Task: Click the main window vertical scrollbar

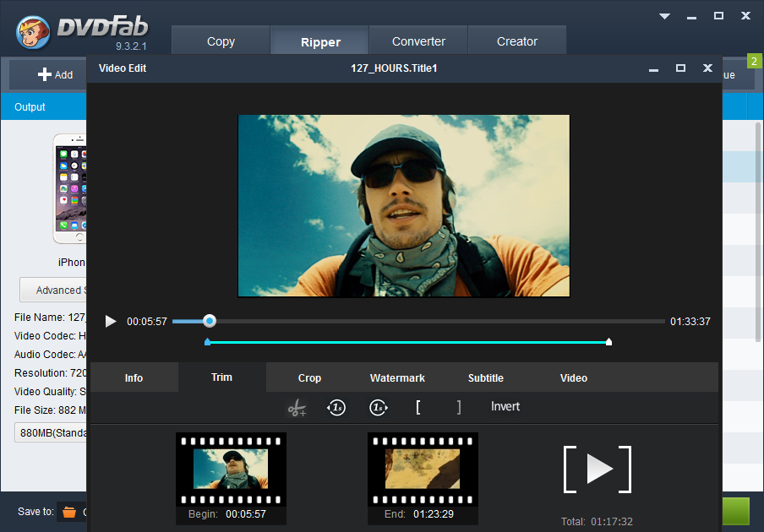Action: tap(758, 231)
